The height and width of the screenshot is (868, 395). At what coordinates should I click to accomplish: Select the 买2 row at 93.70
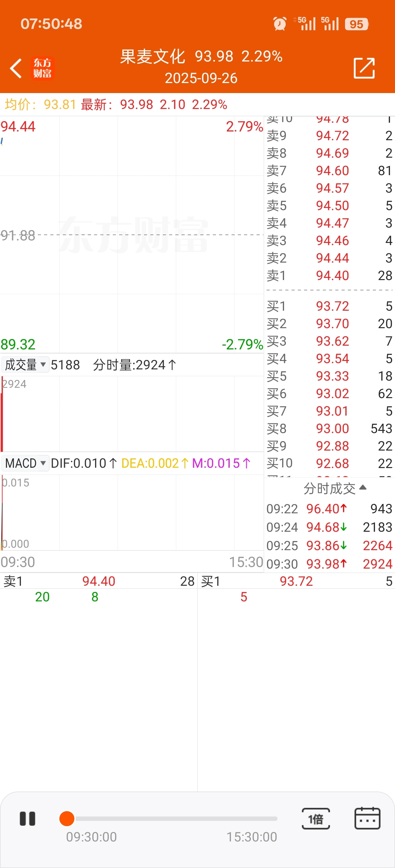coord(329,323)
